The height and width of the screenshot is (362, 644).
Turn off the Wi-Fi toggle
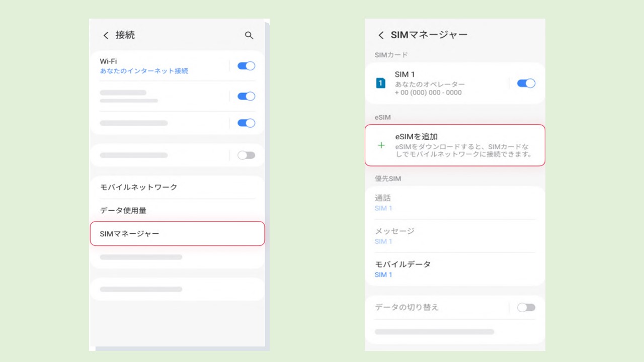(x=247, y=66)
